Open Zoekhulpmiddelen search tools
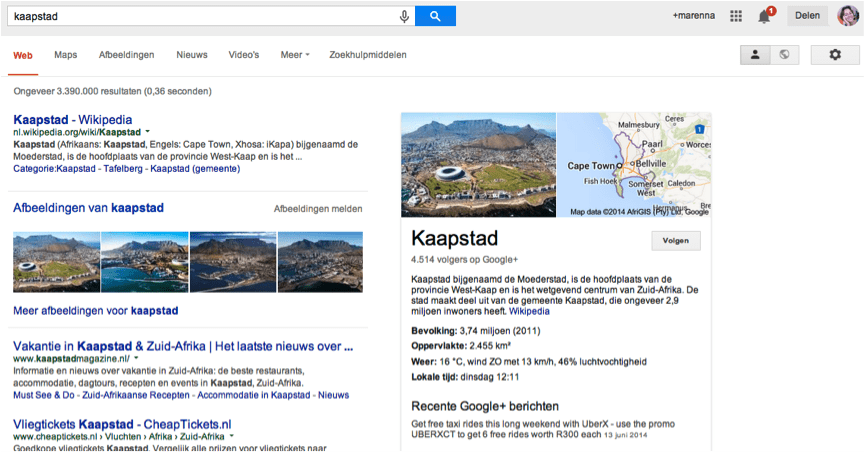This screenshot has width=865, height=452. tap(368, 55)
